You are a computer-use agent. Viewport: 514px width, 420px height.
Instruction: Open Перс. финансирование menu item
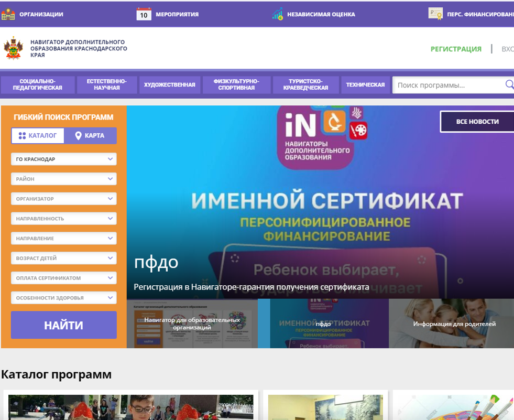click(x=480, y=14)
